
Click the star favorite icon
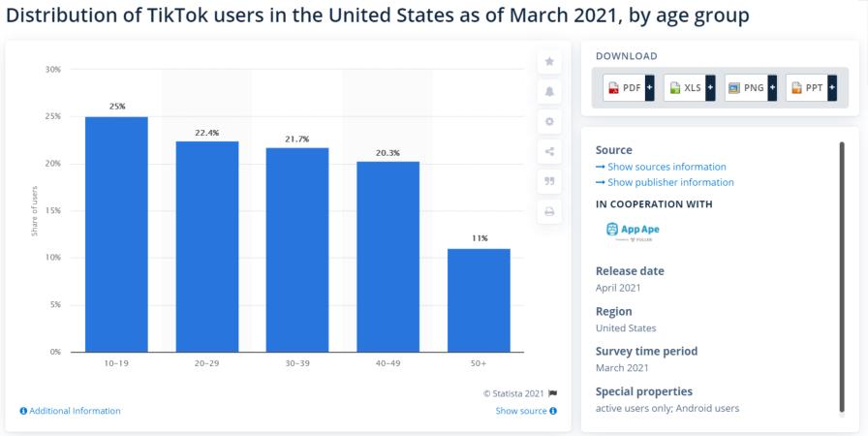(549, 62)
